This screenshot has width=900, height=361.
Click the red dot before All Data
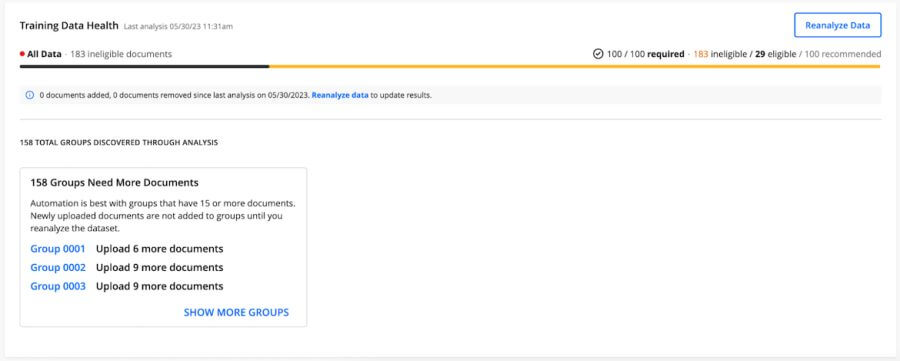click(x=22, y=54)
